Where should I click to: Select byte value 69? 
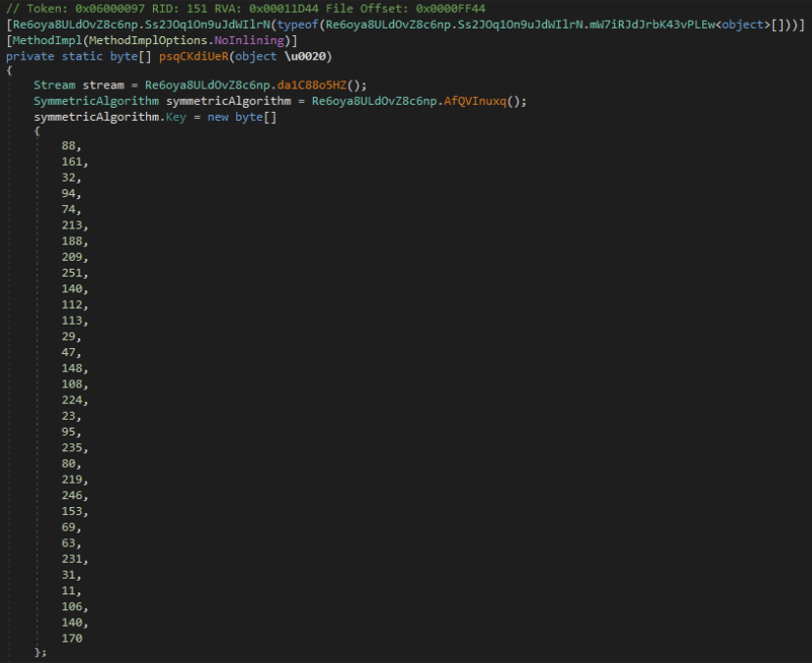coord(69,528)
